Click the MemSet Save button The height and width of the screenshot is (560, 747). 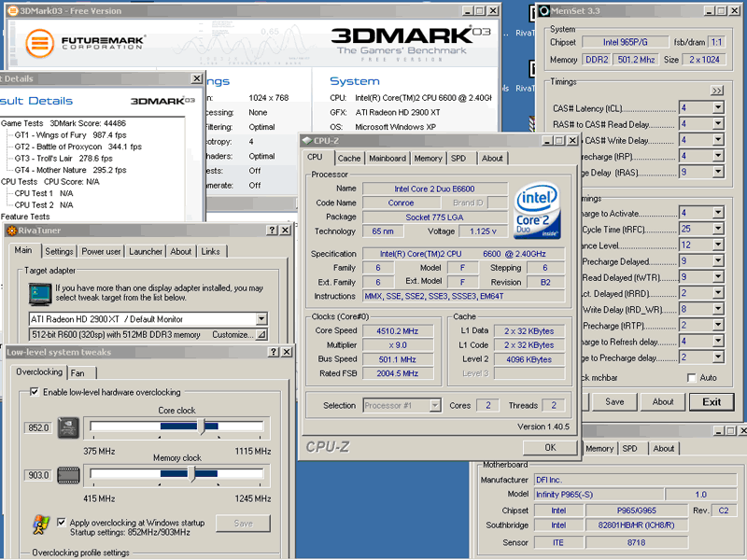pos(614,402)
